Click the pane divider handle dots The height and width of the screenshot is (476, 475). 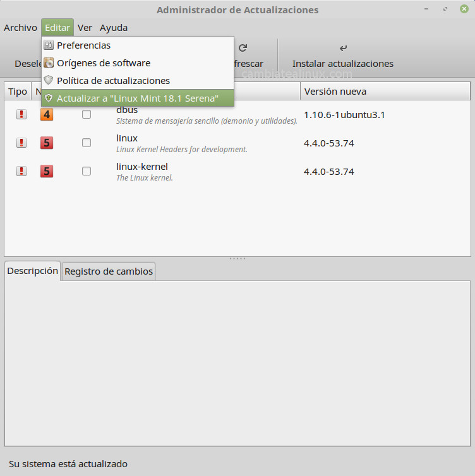pos(237,259)
